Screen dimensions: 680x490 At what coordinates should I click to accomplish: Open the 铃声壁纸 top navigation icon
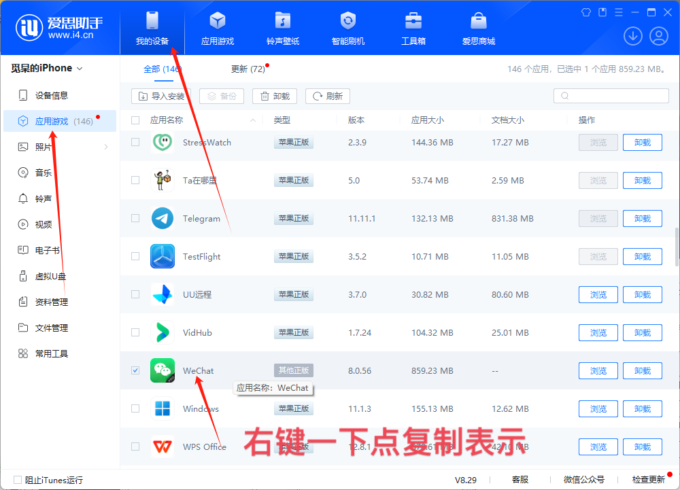(x=283, y=21)
